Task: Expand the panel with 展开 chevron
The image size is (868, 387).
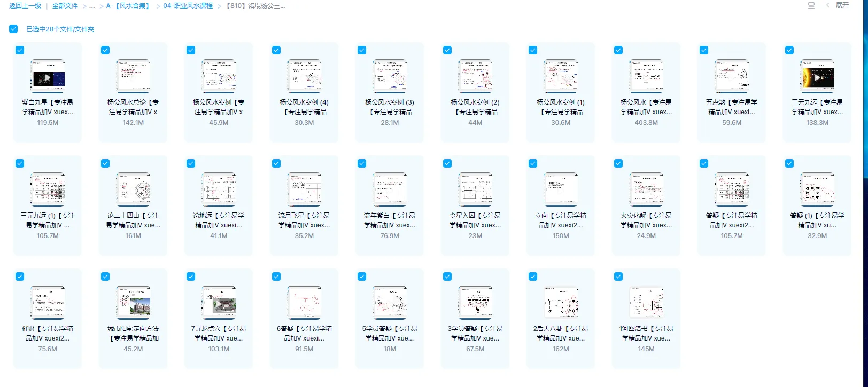Action: point(838,5)
